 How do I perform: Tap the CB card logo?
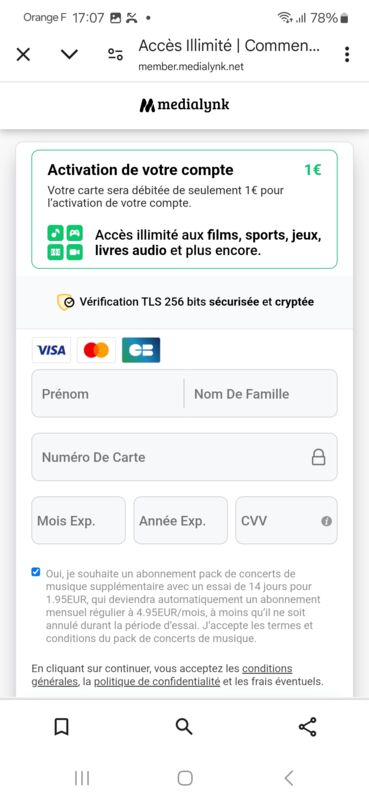click(x=141, y=350)
